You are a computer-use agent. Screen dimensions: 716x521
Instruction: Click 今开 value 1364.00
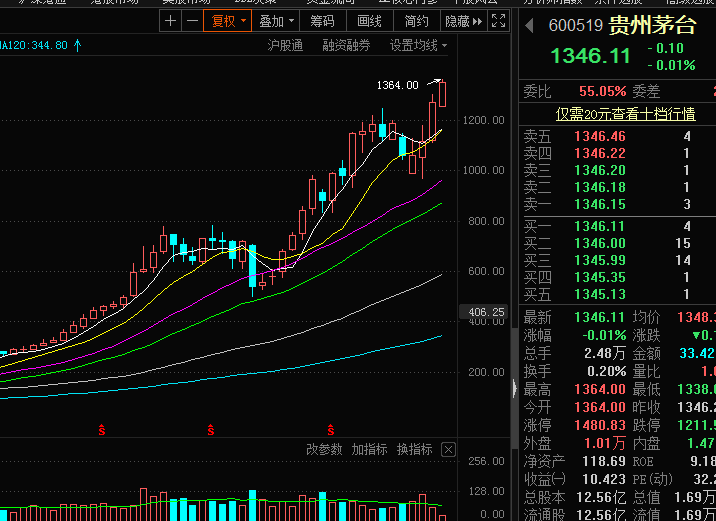(x=600, y=407)
